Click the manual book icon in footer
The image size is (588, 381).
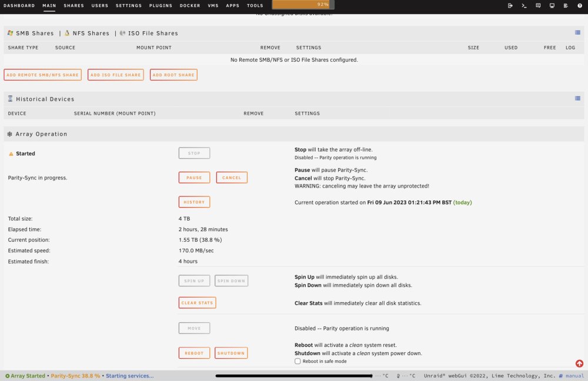pos(560,376)
